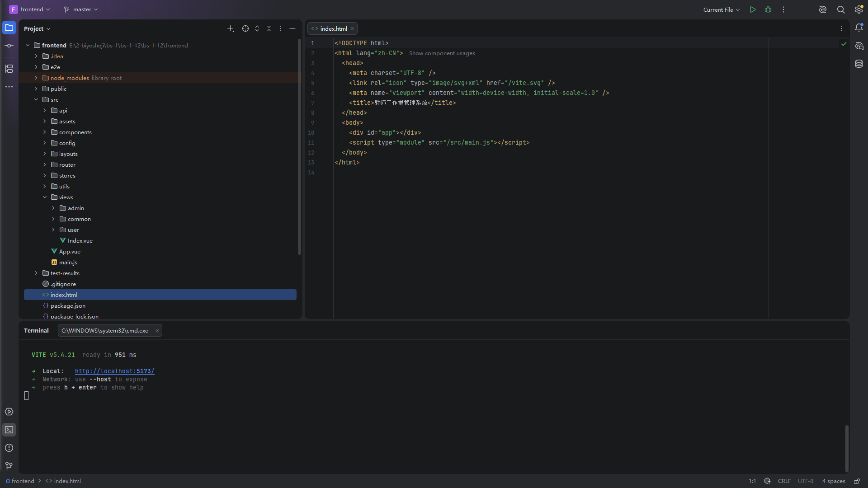The height and width of the screenshot is (488, 868).
Task: Click Show component usages hint
Action: tap(442, 53)
